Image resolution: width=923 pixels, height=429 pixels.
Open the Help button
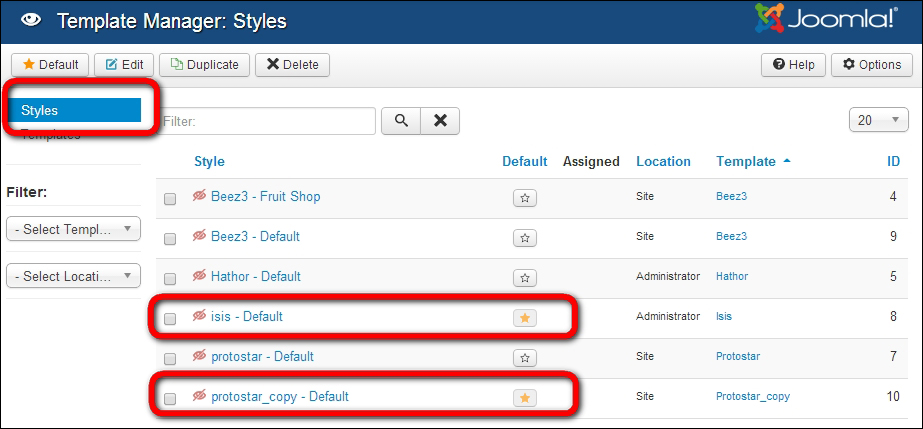click(793, 65)
